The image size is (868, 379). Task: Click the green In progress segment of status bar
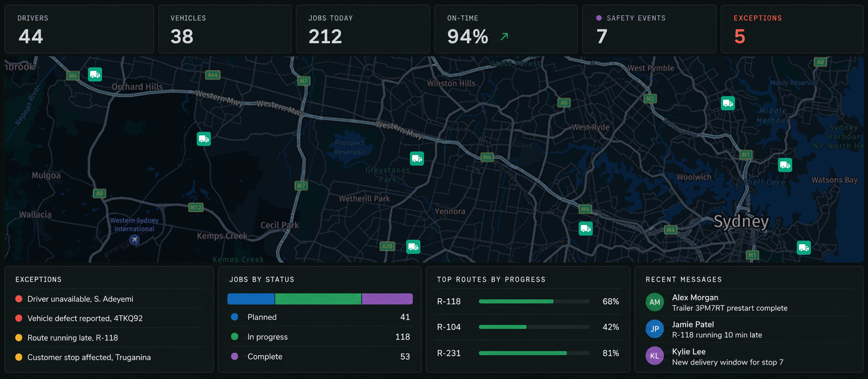[x=318, y=299]
